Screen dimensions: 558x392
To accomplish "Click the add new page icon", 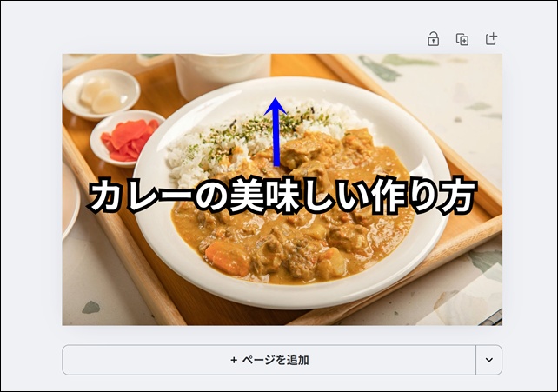I will pyautogui.click(x=491, y=38).
